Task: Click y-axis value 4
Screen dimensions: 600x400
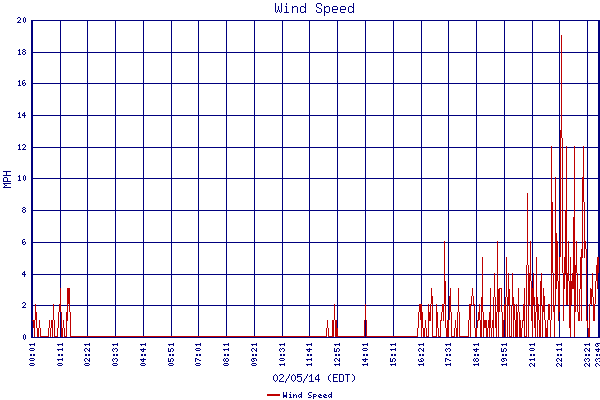Action: click(x=24, y=274)
